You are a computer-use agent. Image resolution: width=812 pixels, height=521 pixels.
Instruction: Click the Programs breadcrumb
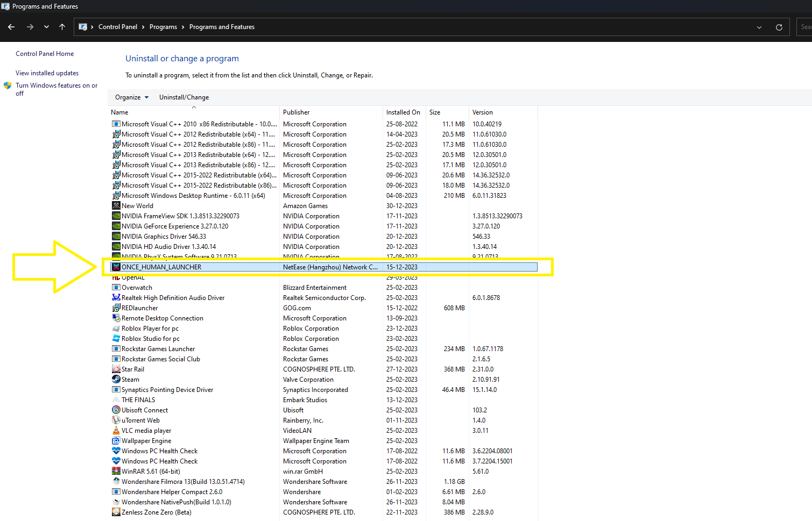[163, 27]
